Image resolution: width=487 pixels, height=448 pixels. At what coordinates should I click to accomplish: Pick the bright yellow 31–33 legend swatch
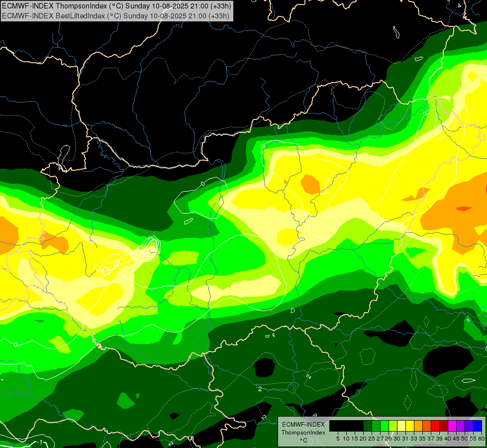click(x=410, y=426)
